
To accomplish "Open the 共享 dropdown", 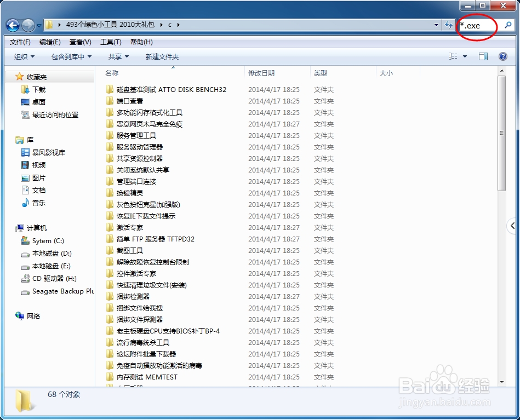I will pos(118,57).
